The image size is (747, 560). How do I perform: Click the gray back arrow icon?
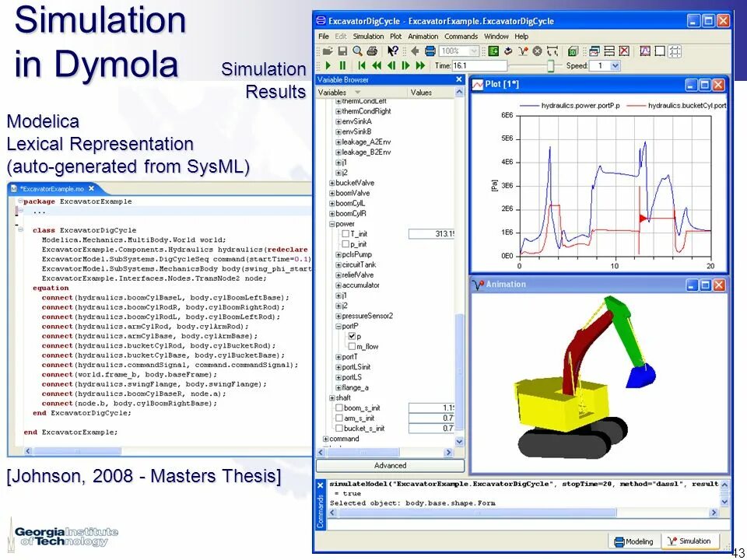pyautogui.click(x=415, y=51)
